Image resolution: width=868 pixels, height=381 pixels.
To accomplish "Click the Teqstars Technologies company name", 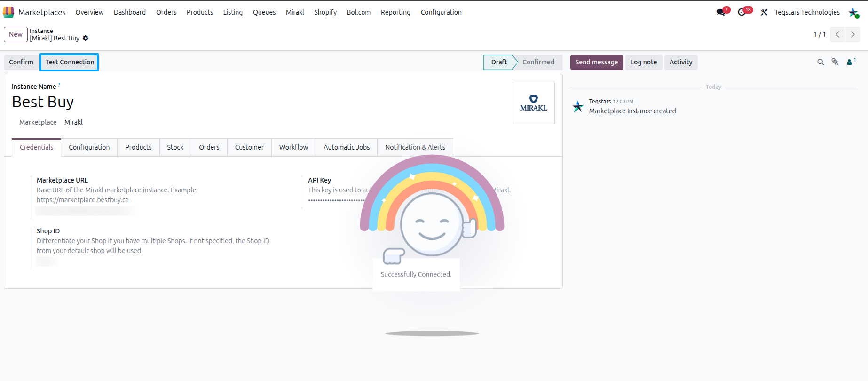I will pyautogui.click(x=807, y=12).
